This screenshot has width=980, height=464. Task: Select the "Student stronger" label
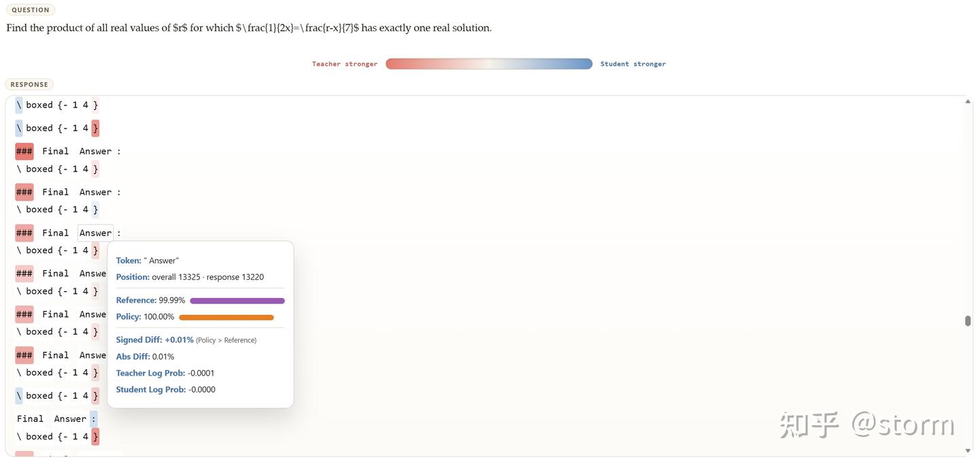(632, 63)
